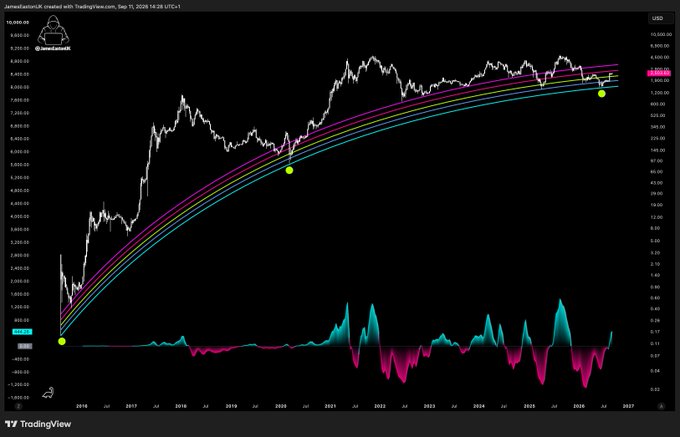The width and height of the screenshot is (680, 437).
Task: Click the gray zero value label on left axis
Action: coord(24,346)
